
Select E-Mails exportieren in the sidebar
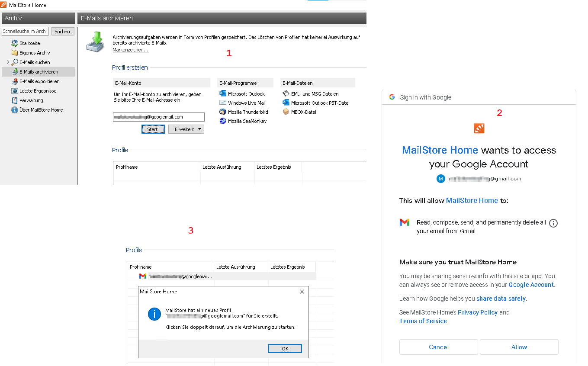tap(39, 81)
